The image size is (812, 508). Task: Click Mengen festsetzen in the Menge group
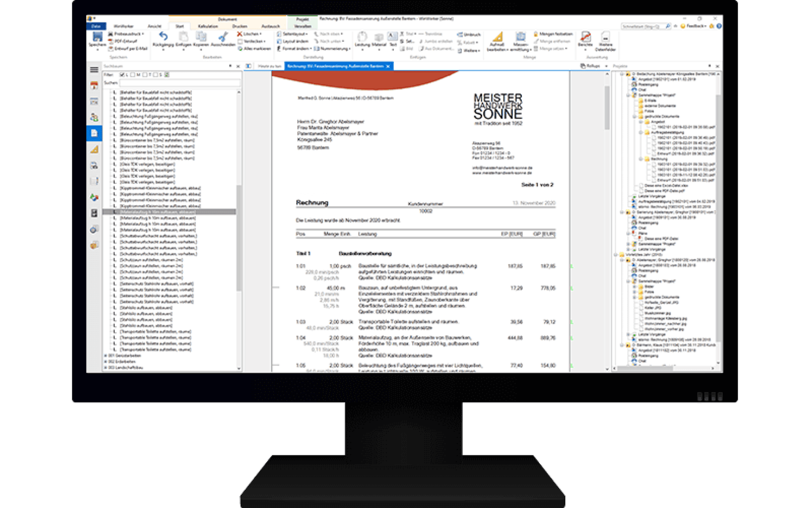click(556, 34)
